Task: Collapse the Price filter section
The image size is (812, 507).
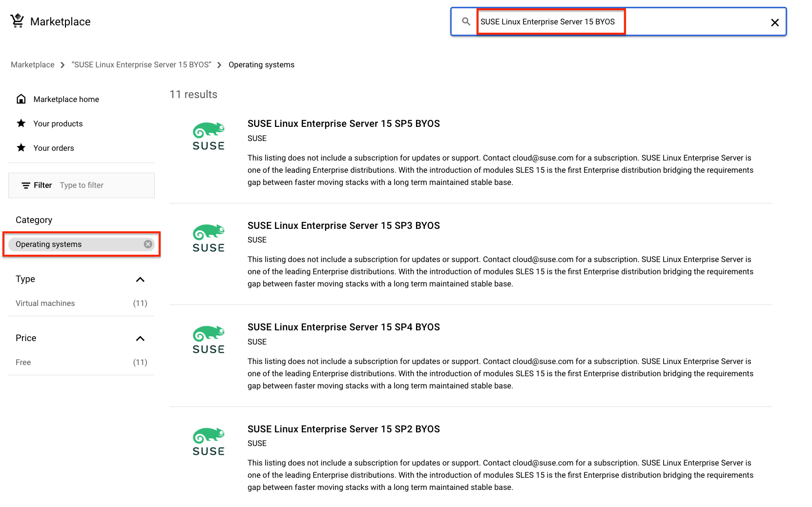Action: click(140, 338)
